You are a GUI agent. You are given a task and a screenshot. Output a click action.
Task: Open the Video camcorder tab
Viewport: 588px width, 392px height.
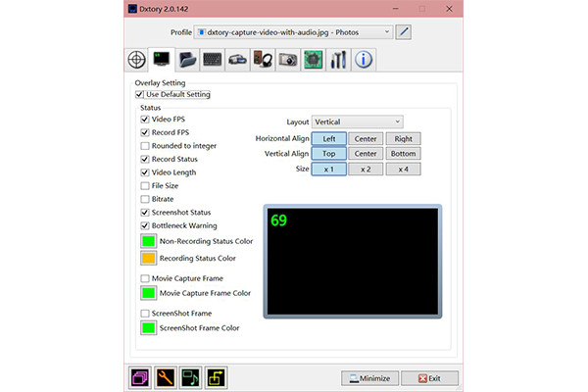pos(237,60)
